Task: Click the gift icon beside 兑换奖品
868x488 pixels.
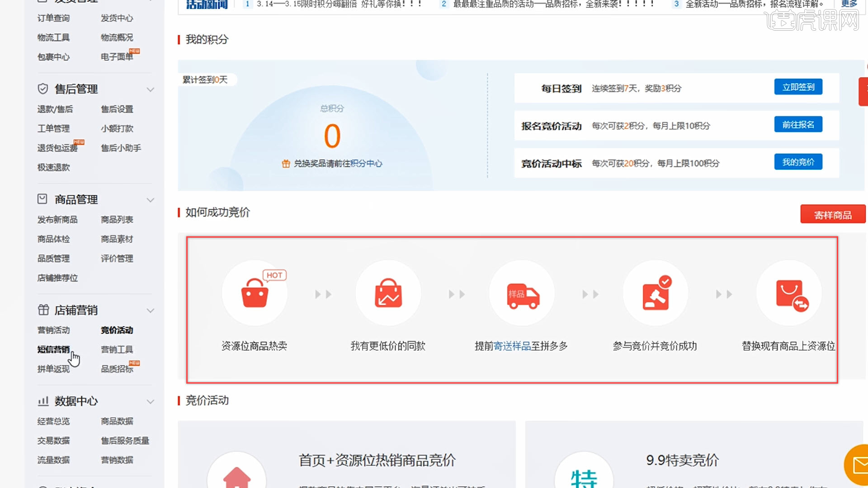Action: click(286, 164)
